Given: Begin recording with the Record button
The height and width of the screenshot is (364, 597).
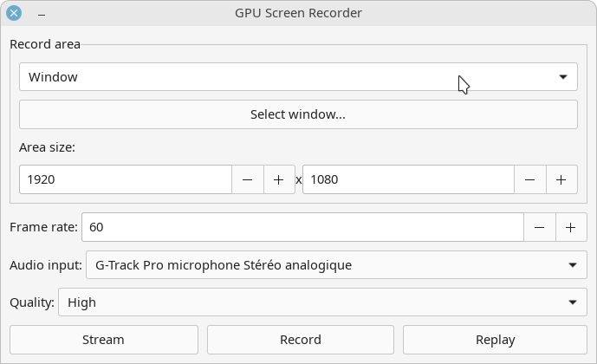Looking at the screenshot, I should [x=301, y=340].
